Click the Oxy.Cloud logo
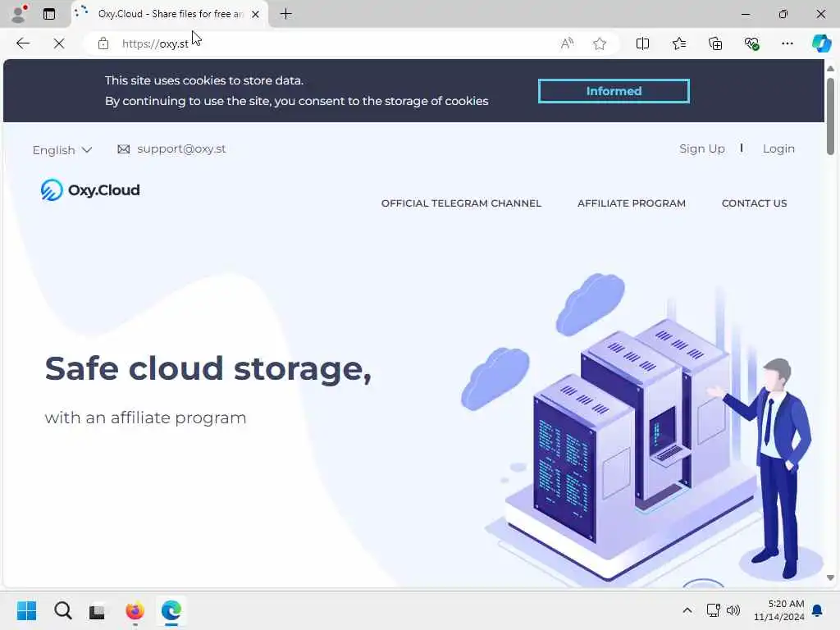Screen dimensions: 840x630 click(x=90, y=190)
